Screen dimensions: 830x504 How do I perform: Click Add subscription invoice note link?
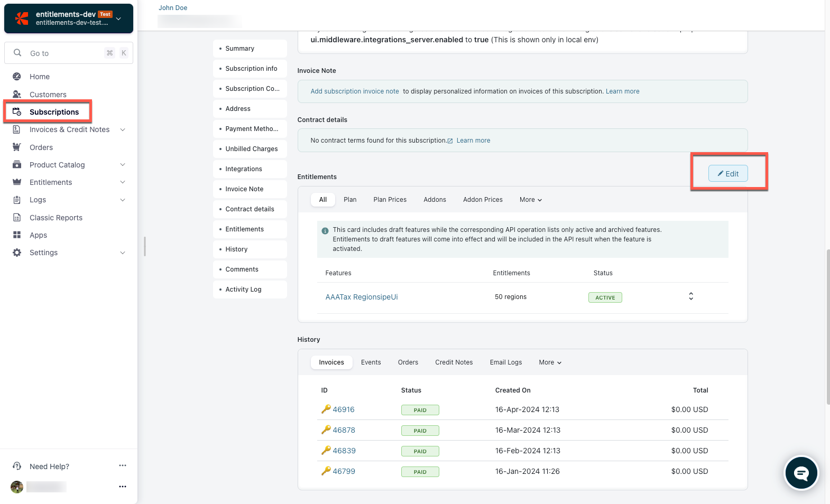[x=354, y=91]
